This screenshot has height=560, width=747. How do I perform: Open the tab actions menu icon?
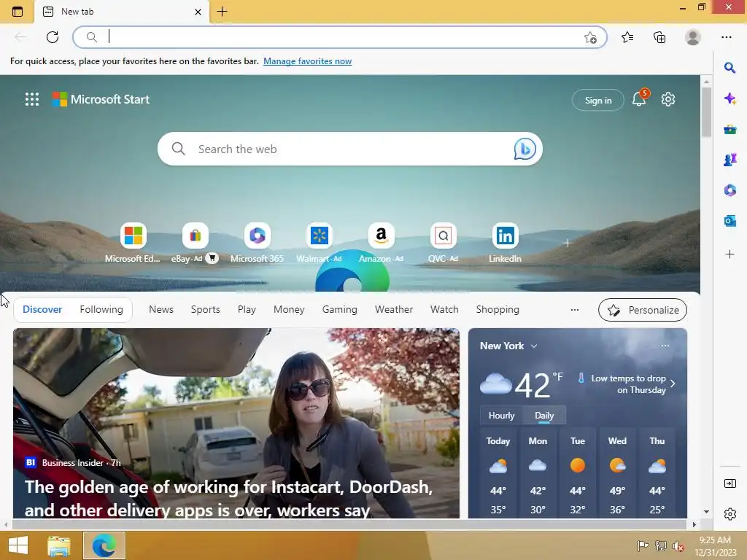(18, 12)
